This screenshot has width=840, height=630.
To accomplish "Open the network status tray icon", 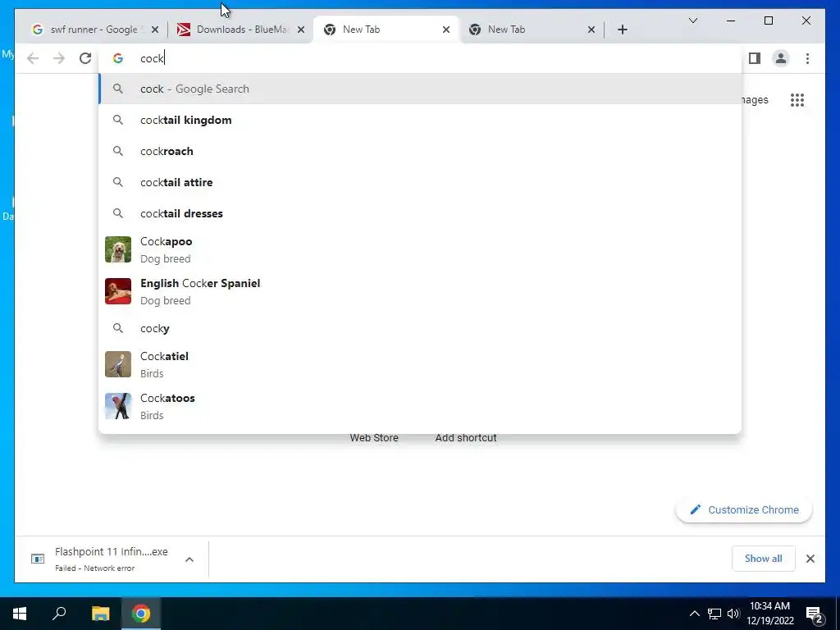I will [714, 614].
